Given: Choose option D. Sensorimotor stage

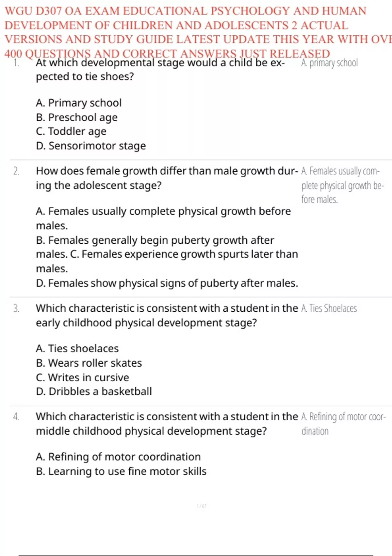Looking at the screenshot, I should pos(91,146).
